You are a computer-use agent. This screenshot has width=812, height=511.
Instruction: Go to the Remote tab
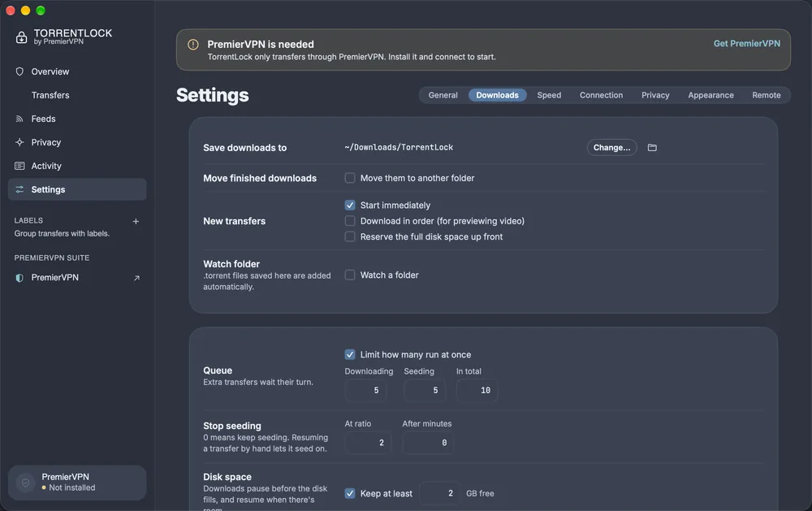click(767, 95)
